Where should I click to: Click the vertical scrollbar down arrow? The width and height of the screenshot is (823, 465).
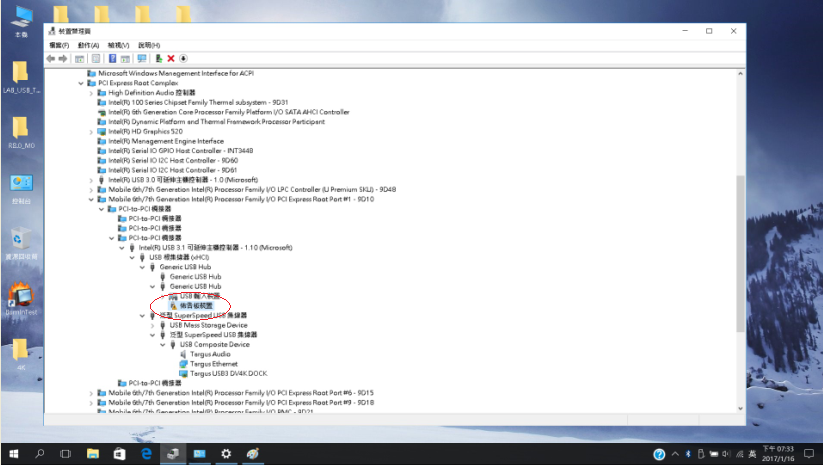coord(740,408)
